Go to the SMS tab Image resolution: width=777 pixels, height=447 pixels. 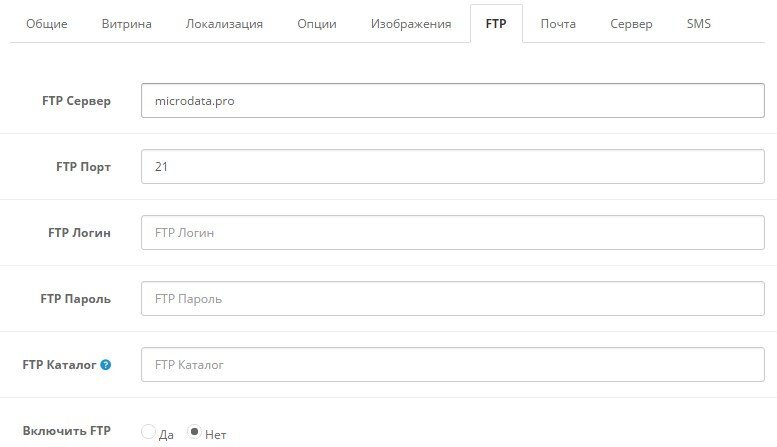pyautogui.click(x=699, y=24)
